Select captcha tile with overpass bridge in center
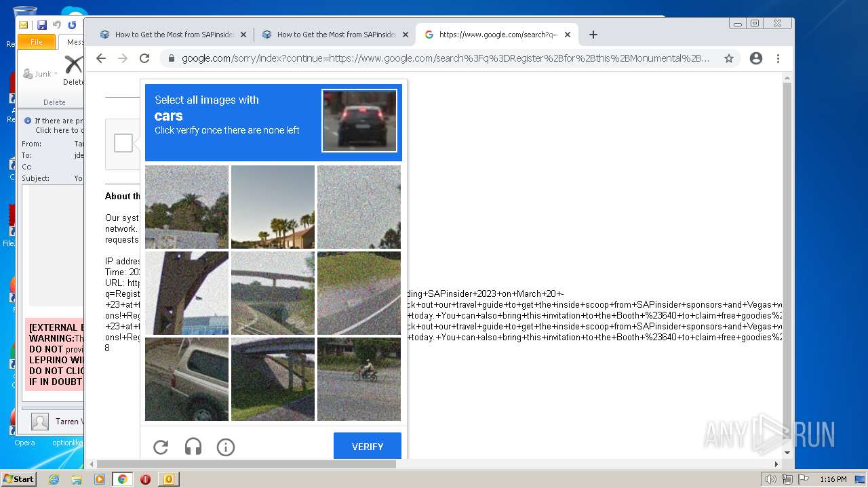This screenshot has height=488, width=868. [x=273, y=293]
